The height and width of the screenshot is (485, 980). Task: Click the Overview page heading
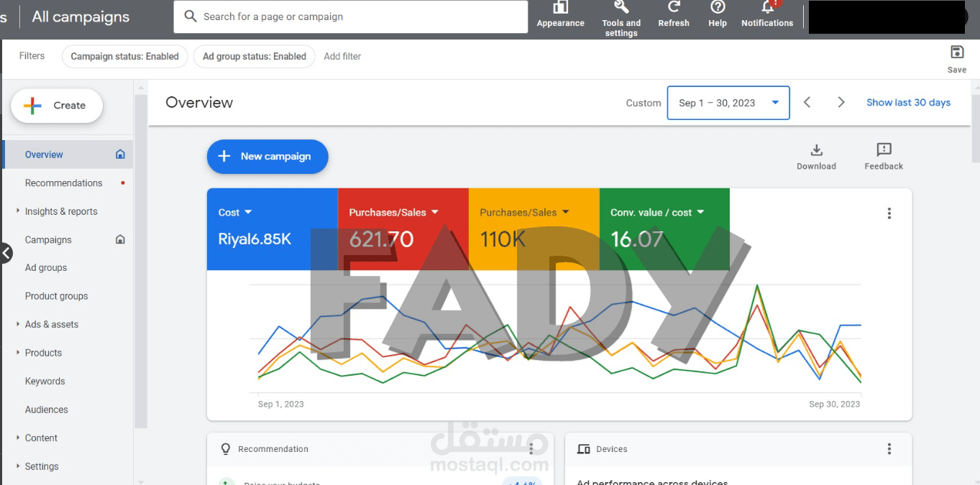199,103
